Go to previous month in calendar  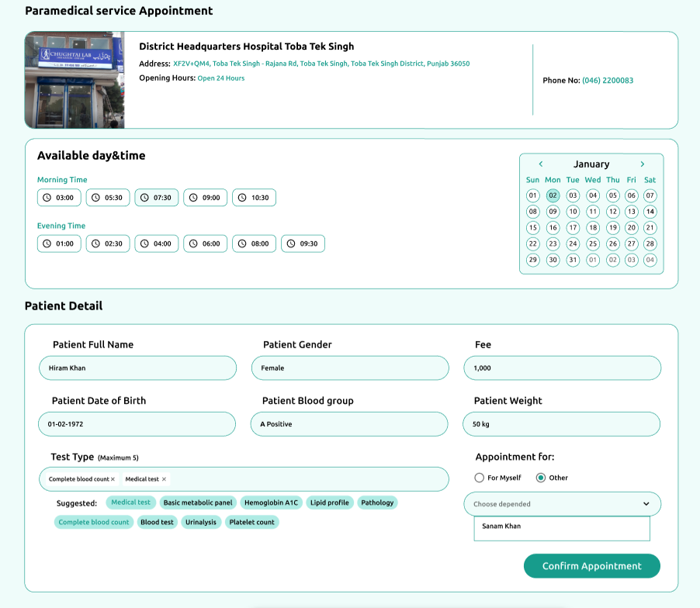(x=541, y=164)
